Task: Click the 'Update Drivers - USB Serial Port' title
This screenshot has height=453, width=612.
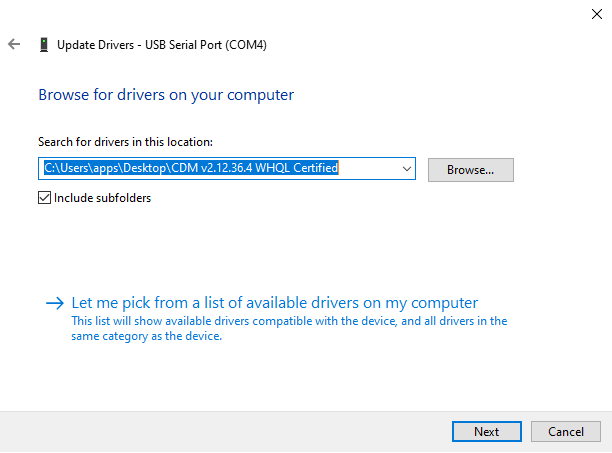Action: 162,45
